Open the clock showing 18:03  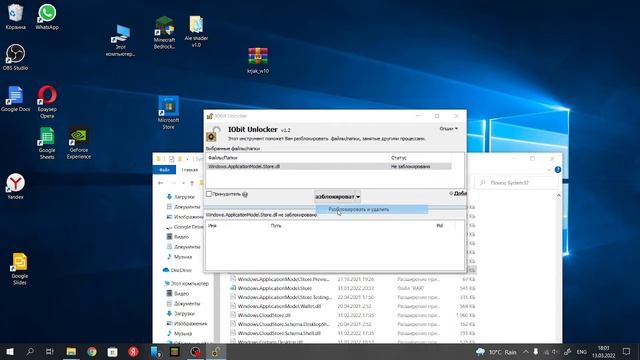point(603,351)
